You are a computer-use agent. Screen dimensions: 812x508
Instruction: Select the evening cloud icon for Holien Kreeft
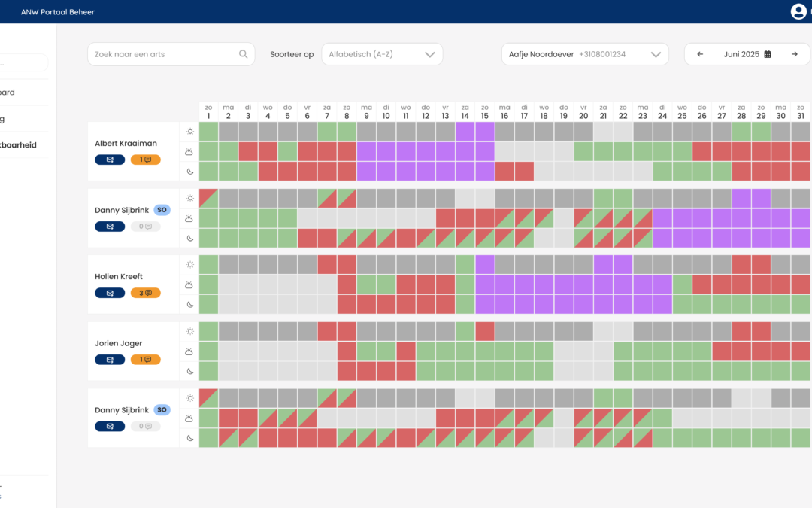189,284
